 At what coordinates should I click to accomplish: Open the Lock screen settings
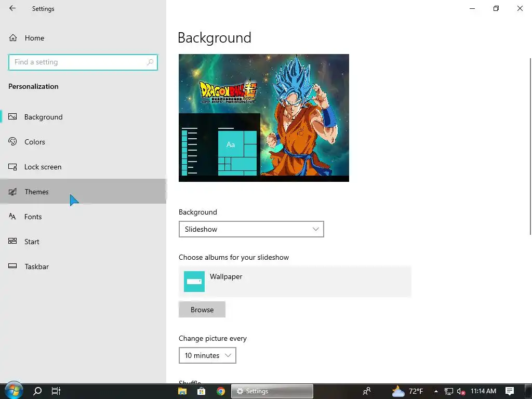pyautogui.click(x=83, y=167)
